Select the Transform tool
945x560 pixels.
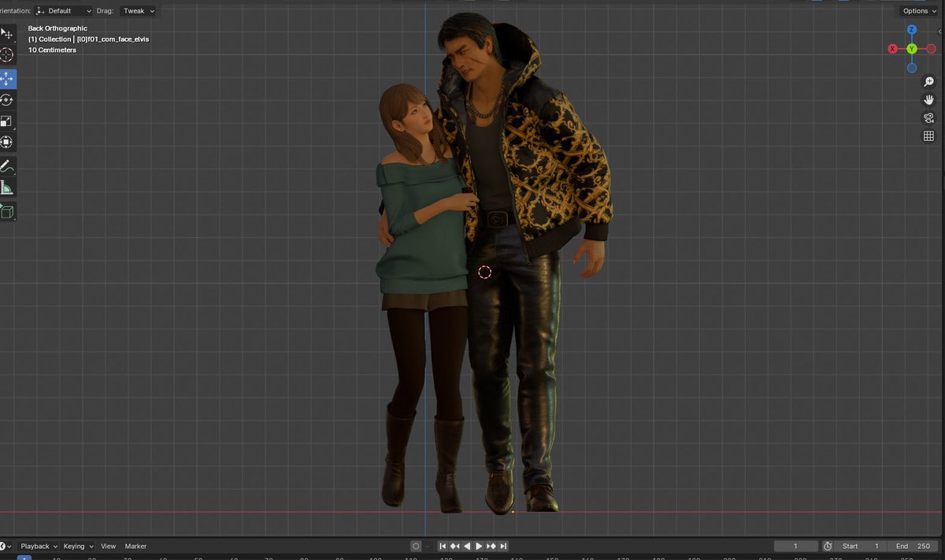pos(6,143)
